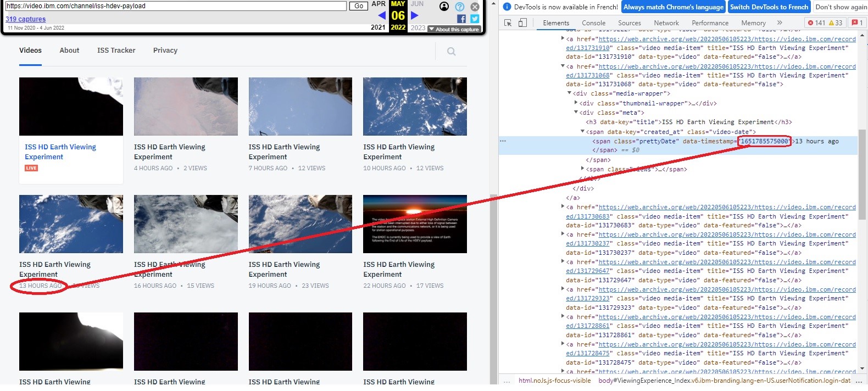Open the 319 captures link
The width and height of the screenshot is (868, 391).
pyautogui.click(x=26, y=19)
